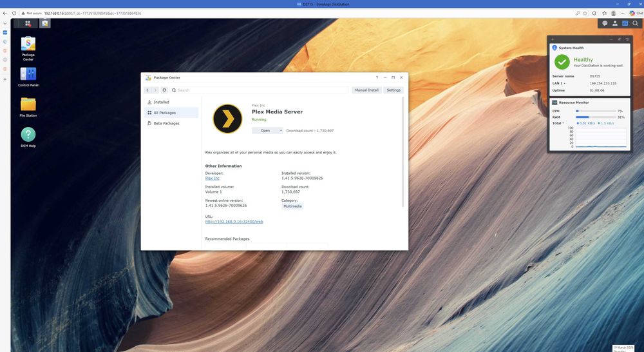Click the CPU usage bar
Viewport: 644px width, 352px height.
[x=596, y=111]
